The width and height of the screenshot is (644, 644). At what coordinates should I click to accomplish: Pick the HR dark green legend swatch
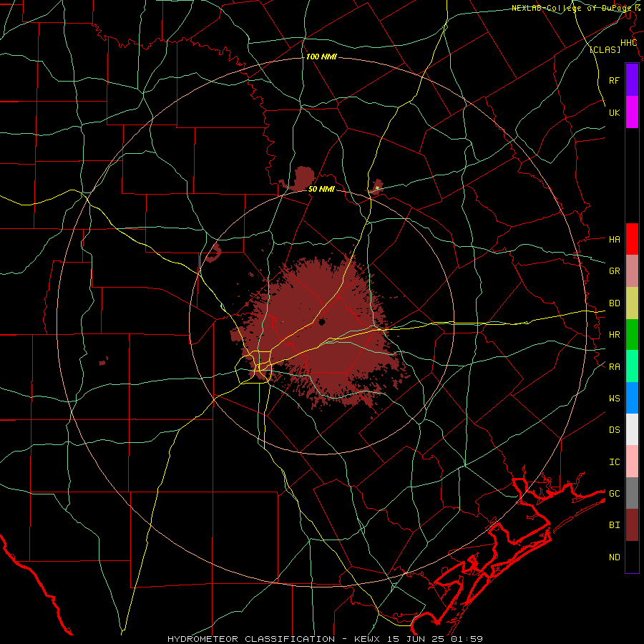[x=632, y=335]
